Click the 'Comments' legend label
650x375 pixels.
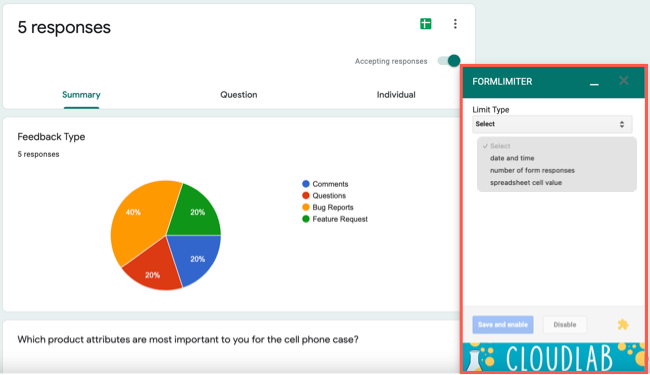330,184
